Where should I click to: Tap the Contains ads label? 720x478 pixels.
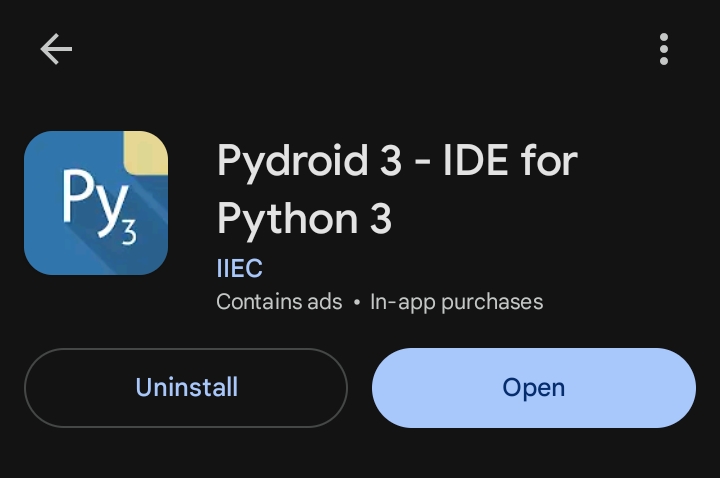[279, 301]
